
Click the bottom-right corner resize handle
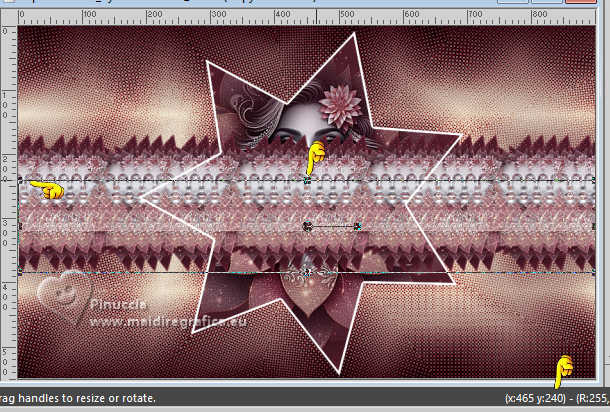tap(594, 272)
